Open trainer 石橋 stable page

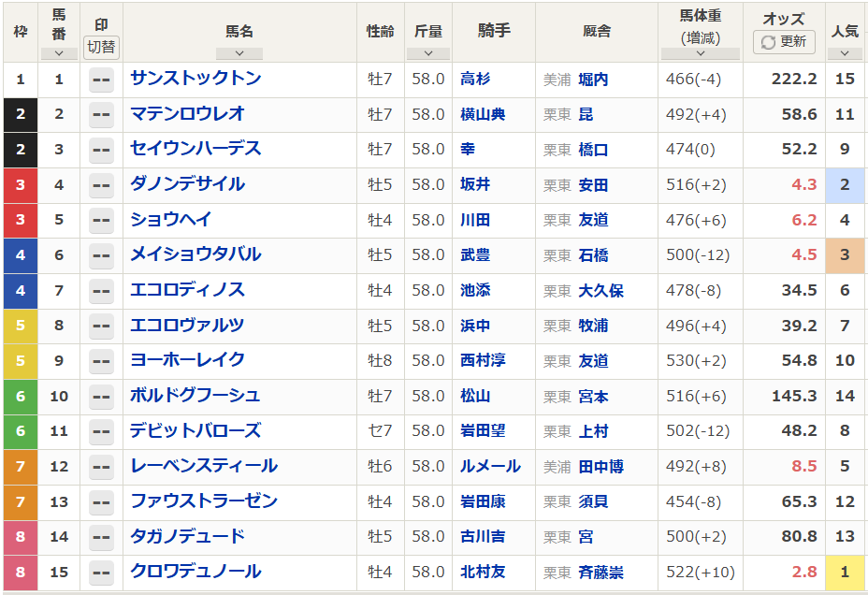[x=593, y=255]
